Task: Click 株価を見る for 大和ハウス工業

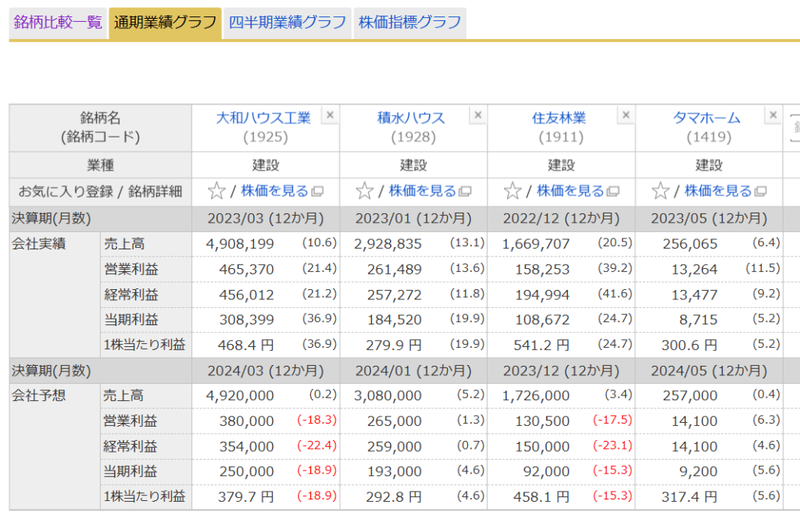Action: click(275, 191)
